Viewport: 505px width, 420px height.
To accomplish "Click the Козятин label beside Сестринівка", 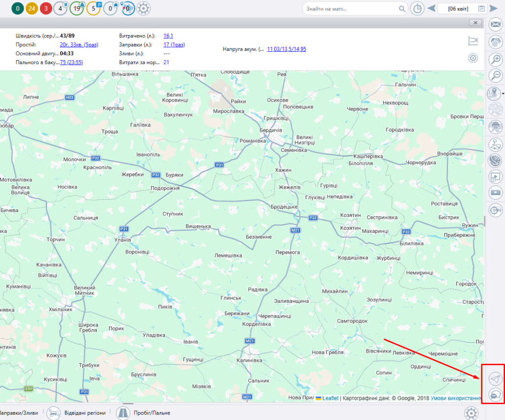I will (x=351, y=215).
